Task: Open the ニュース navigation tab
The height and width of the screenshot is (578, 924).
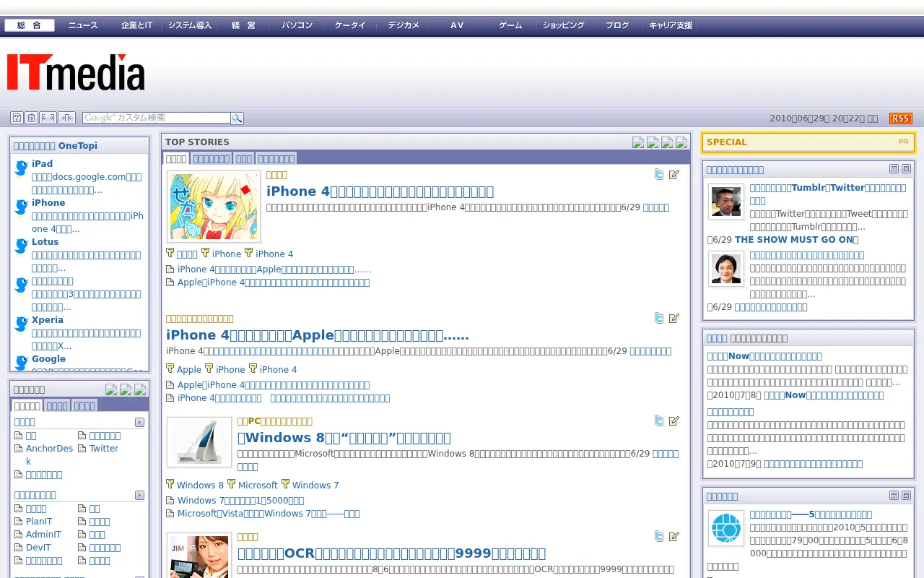Action: click(83, 25)
